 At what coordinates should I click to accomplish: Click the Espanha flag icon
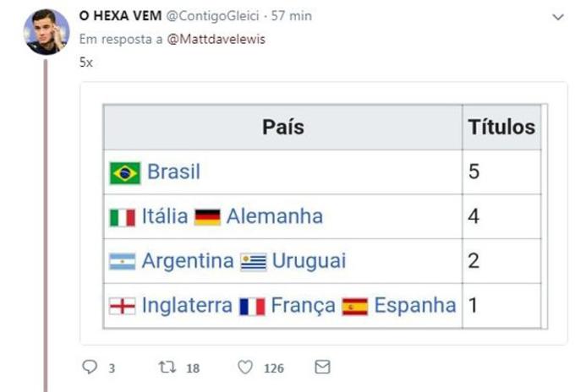(355, 306)
